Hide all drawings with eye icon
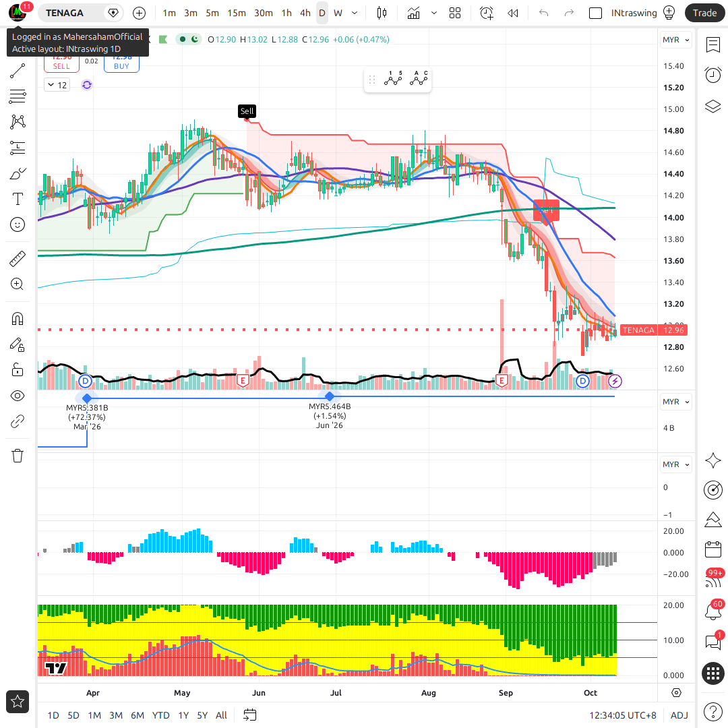Image resolution: width=728 pixels, height=728 pixels. 18,396
